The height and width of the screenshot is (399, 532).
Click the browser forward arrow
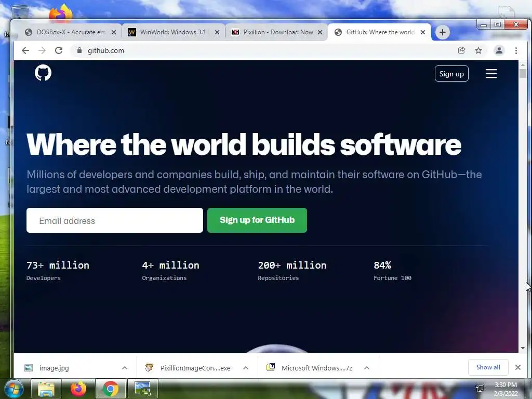(x=42, y=50)
